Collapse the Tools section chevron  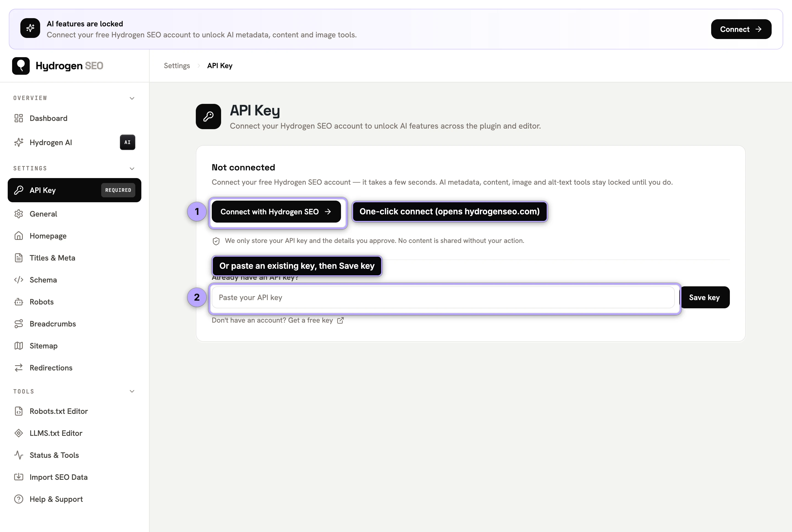click(132, 391)
